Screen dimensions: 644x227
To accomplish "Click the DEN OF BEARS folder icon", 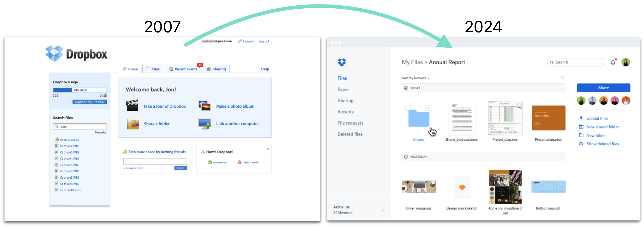I will coord(57,140).
